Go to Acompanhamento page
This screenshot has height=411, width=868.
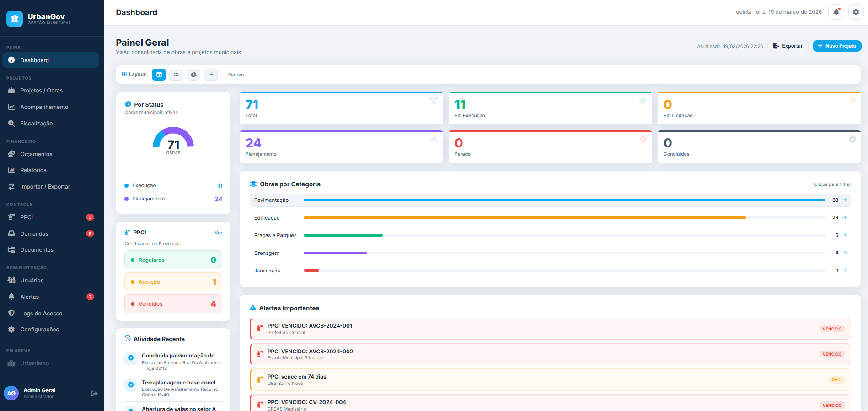(x=51, y=107)
